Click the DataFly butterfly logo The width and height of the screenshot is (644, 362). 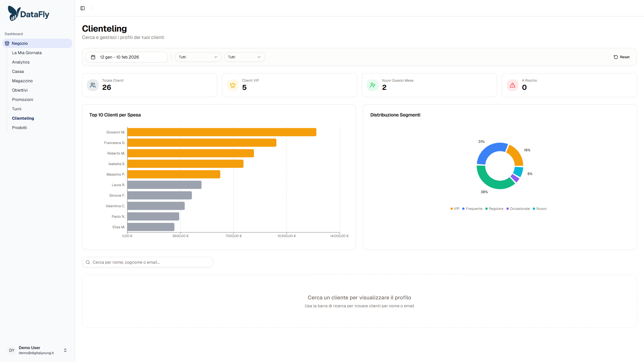(13, 14)
